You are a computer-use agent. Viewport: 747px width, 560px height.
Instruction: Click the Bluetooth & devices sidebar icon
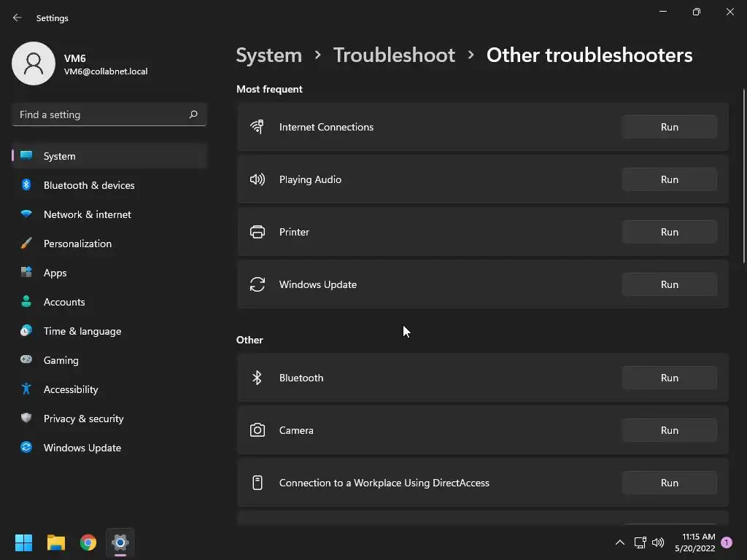(26, 185)
